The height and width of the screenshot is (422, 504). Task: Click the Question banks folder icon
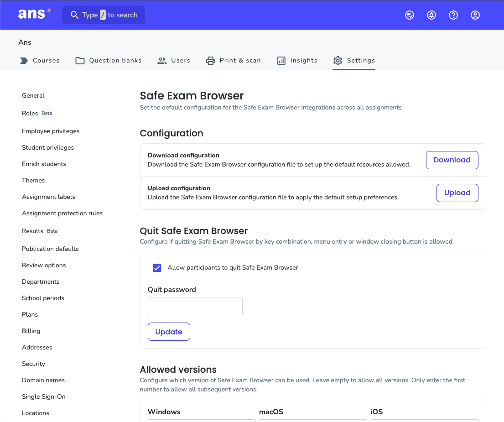pos(80,60)
